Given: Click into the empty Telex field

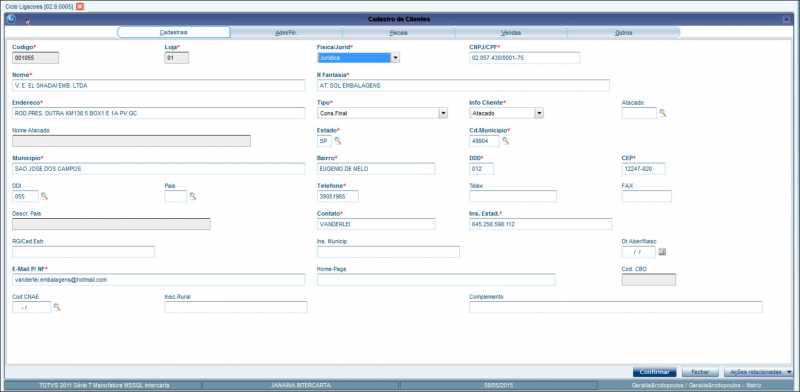Looking at the screenshot, I should [513, 196].
